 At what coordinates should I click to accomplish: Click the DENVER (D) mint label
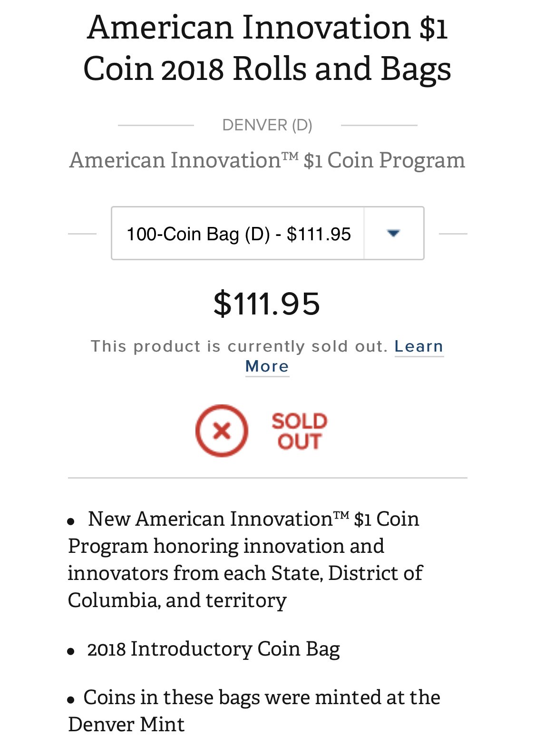click(x=267, y=125)
